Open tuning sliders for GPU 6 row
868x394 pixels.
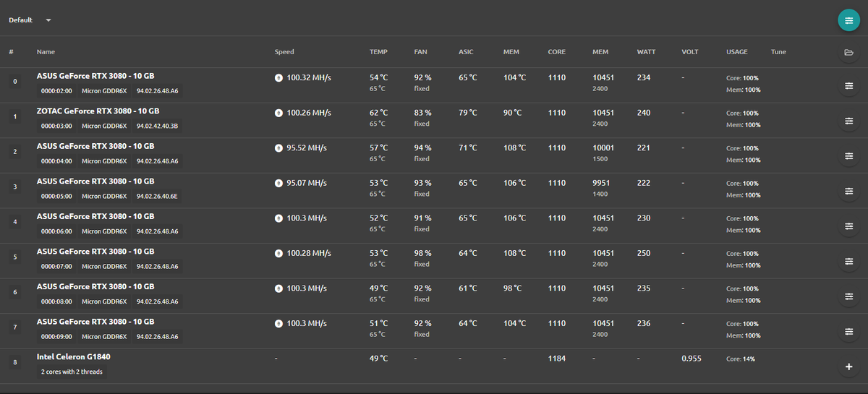click(x=848, y=296)
